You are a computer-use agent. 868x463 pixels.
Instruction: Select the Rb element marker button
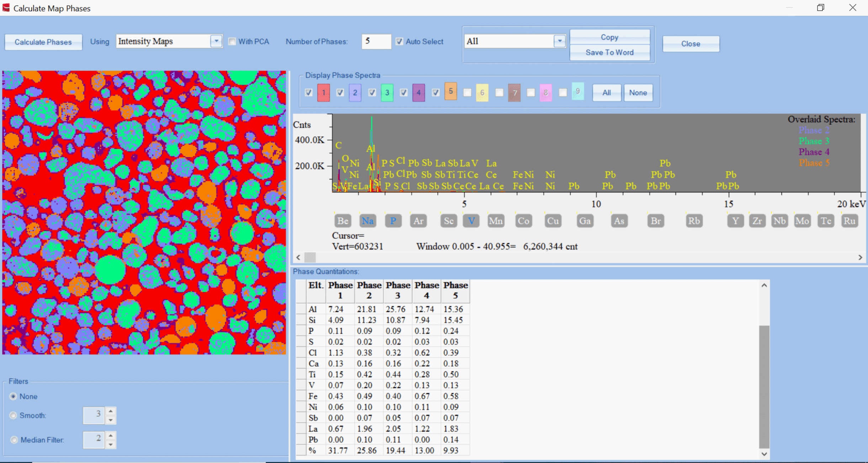(694, 221)
